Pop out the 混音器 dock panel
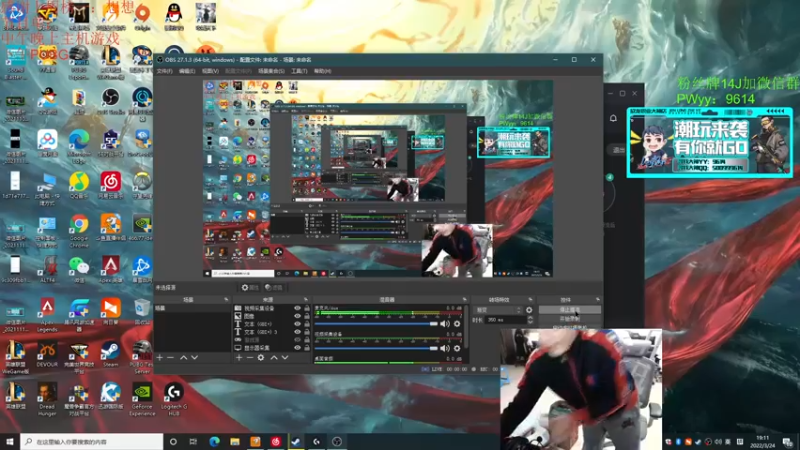Viewport: 800px width, 450px height. [x=465, y=299]
